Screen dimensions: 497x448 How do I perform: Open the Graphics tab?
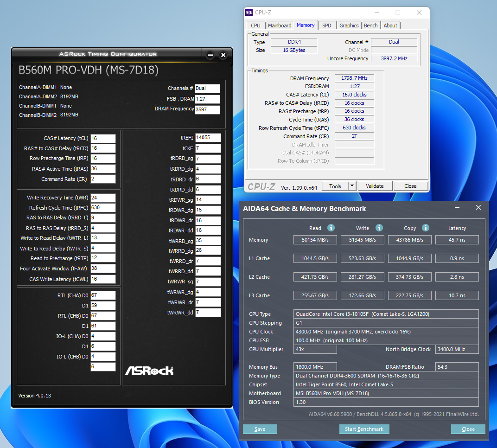click(349, 26)
